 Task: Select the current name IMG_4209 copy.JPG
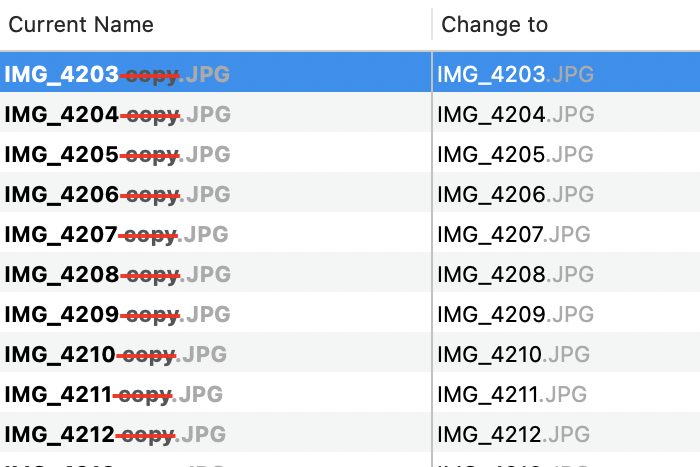[x=117, y=315]
